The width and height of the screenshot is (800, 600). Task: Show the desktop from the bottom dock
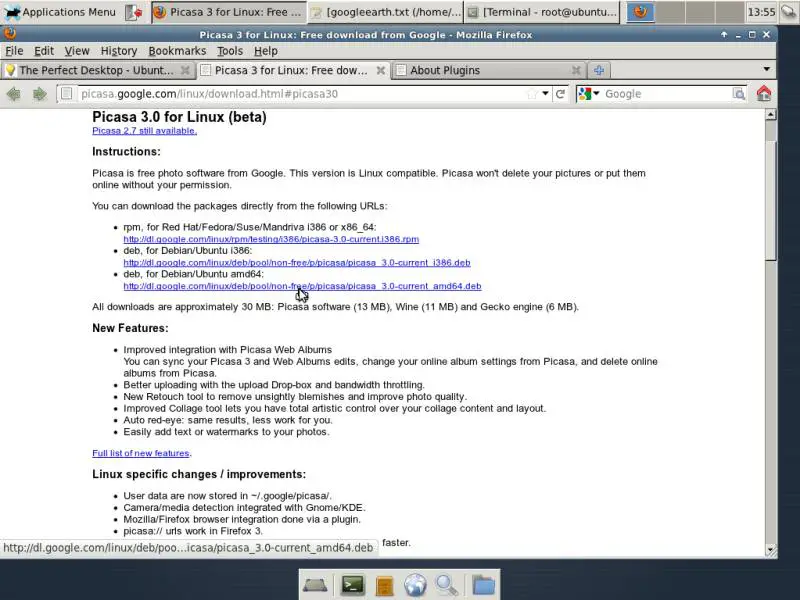click(x=315, y=585)
